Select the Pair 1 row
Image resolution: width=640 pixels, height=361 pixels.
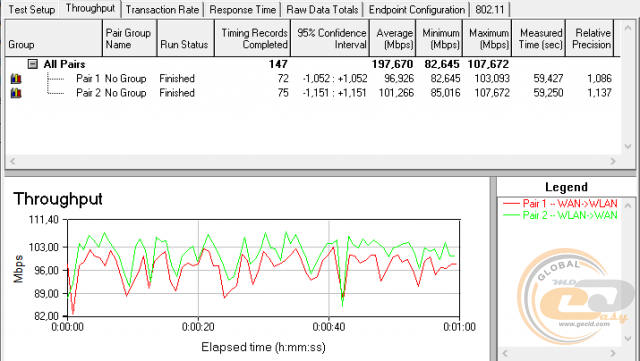[312, 78]
